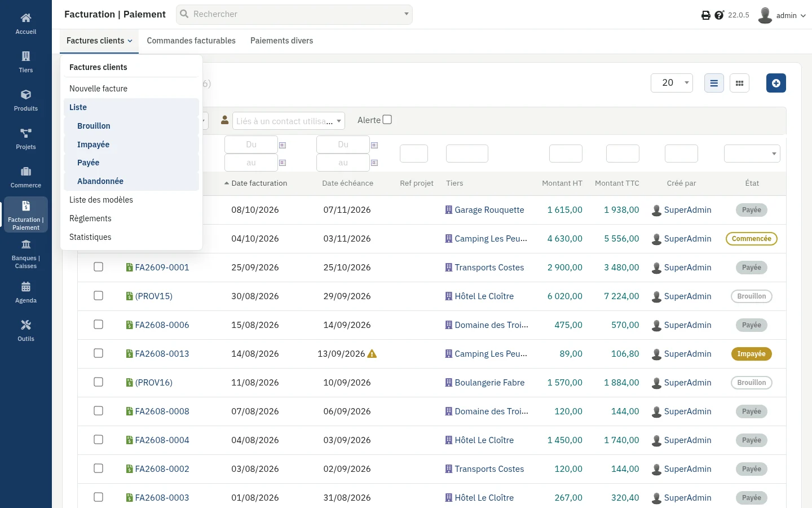Create new invoice with plus button

(776, 83)
